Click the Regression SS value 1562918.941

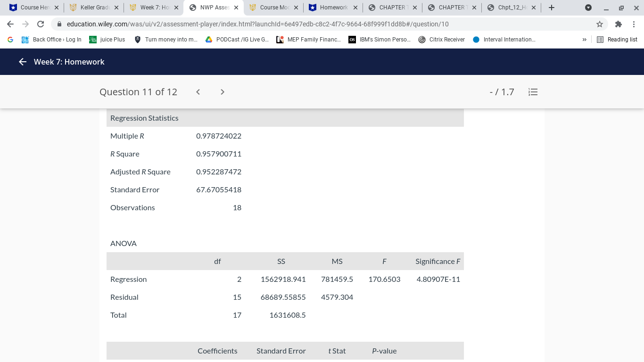tap(283, 279)
